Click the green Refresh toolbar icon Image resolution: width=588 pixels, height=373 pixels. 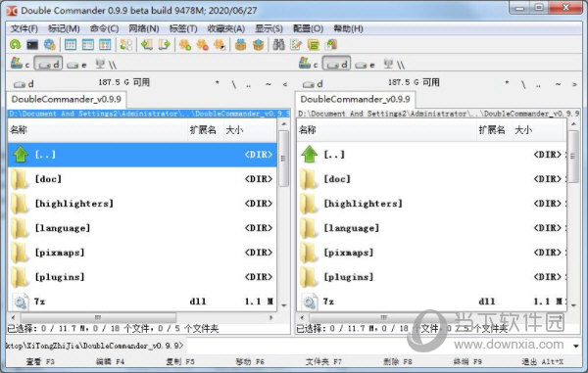pyautogui.click(x=16, y=45)
